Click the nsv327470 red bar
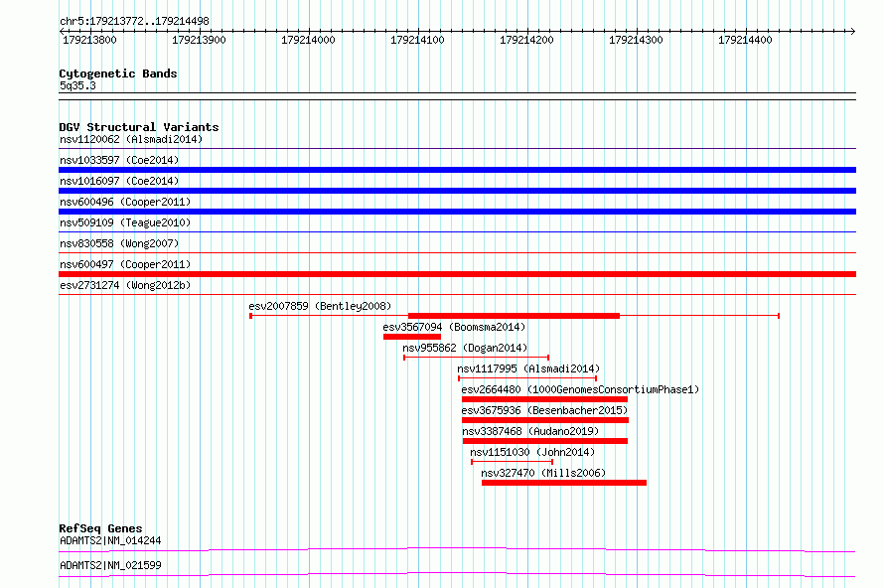Screen dimensions: 884x588 [x=564, y=483]
